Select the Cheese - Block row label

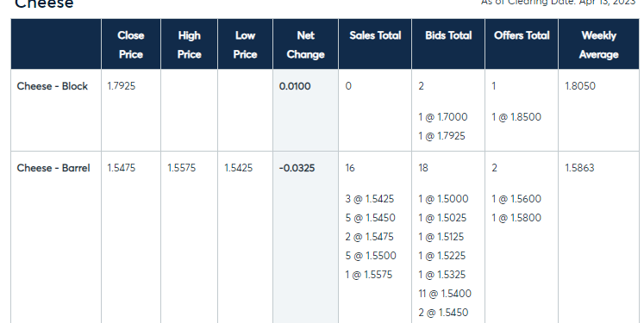[53, 86]
